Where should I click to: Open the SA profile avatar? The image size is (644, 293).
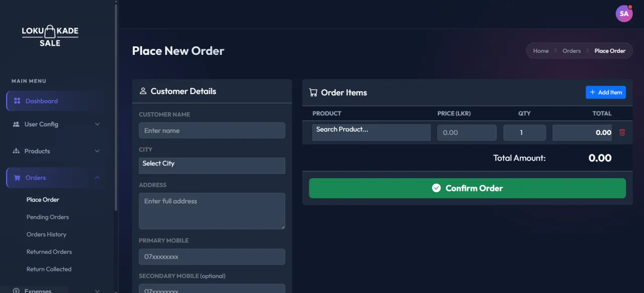[624, 14]
